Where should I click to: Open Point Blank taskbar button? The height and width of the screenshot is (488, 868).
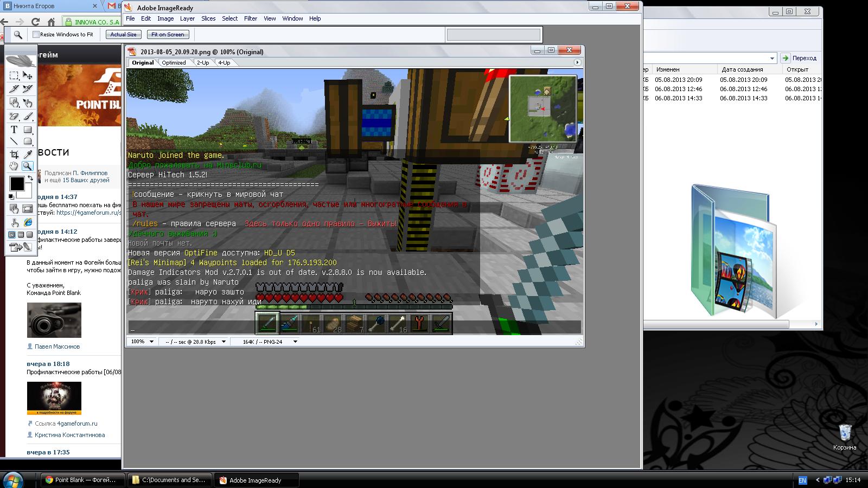click(82, 480)
